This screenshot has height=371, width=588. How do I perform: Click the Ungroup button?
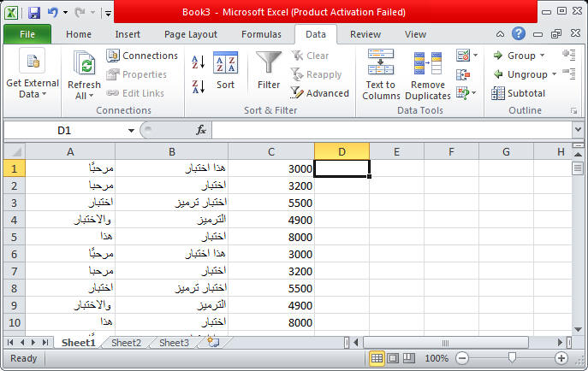[520, 74]
